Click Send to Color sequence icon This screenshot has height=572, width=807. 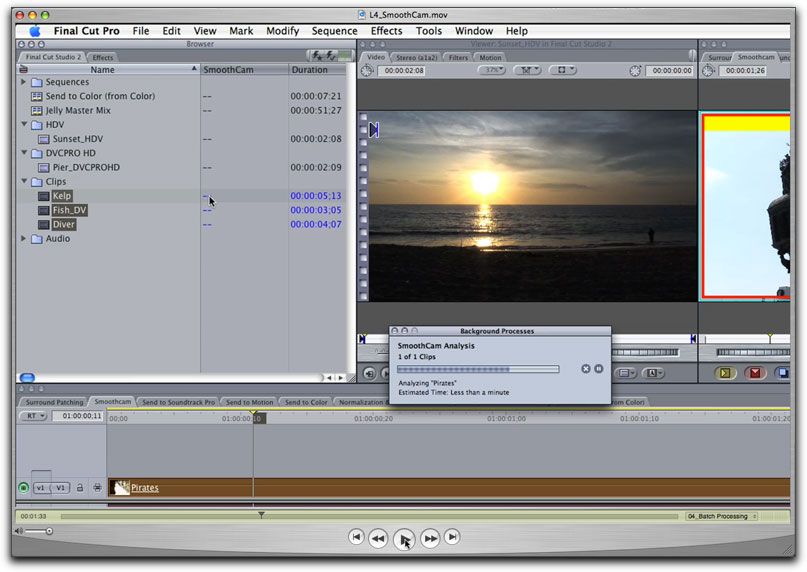click(37, 96)
